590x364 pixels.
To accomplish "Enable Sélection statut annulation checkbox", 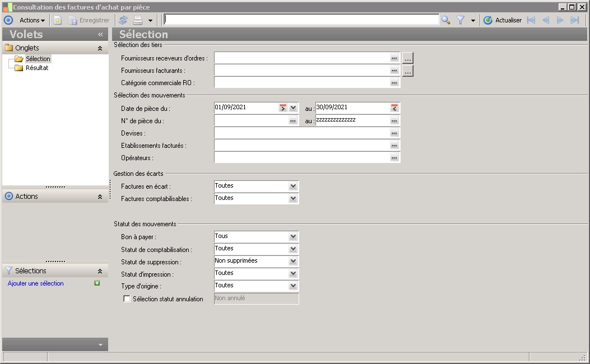I will click(x=127, y=299).
